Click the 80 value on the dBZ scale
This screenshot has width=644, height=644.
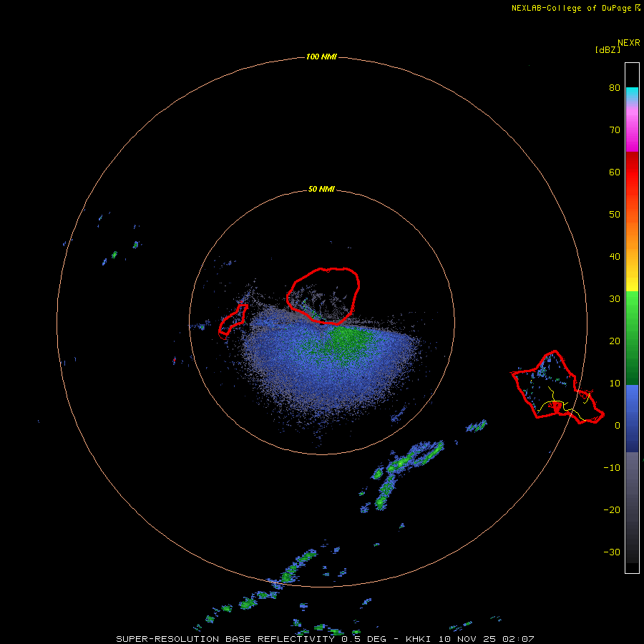tap(615, 87)
